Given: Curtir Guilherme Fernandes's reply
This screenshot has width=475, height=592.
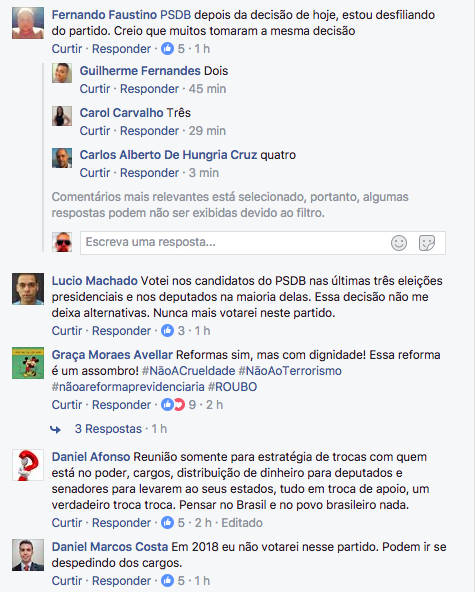Looking at the screenshot, I should [94, 89].
